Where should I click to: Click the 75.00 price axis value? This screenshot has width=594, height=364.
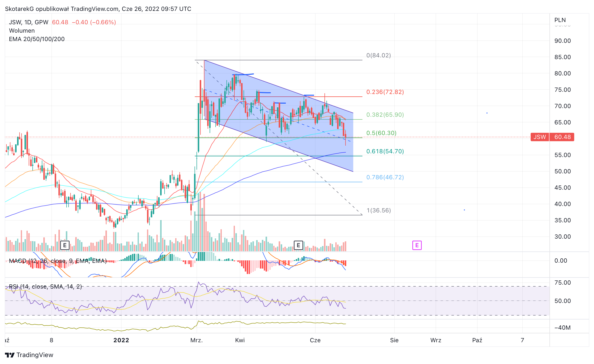pyautogui.click(x=563, y=90)
